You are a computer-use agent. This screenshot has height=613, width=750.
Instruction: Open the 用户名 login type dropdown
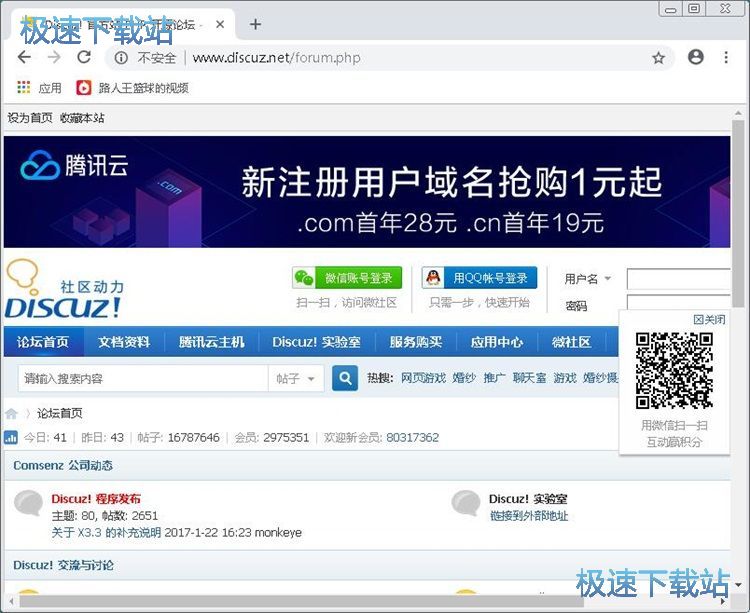pos(587,278)
